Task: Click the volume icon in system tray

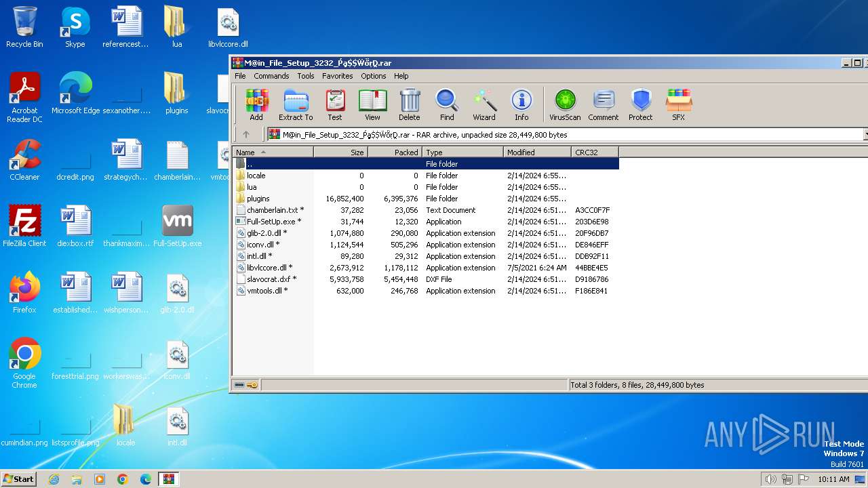Action: click(770, 479)
